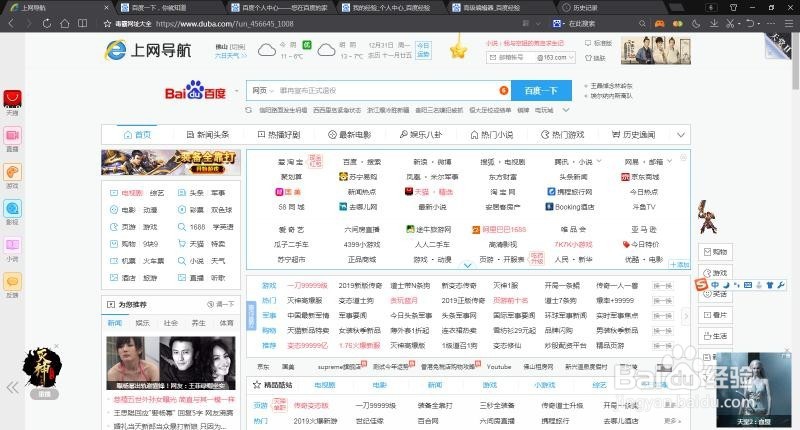Open the celebrity news thumbnail image

point(171,363)
